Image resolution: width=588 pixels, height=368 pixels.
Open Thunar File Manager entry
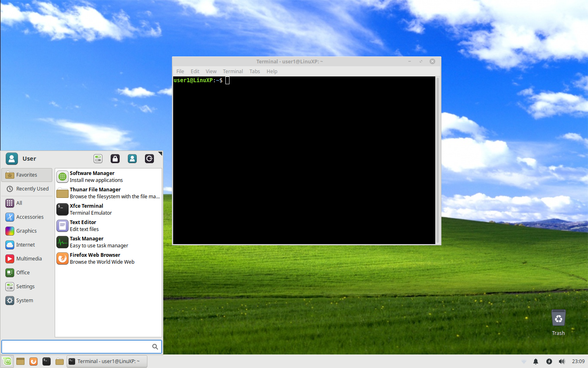(x=109, y=193)
